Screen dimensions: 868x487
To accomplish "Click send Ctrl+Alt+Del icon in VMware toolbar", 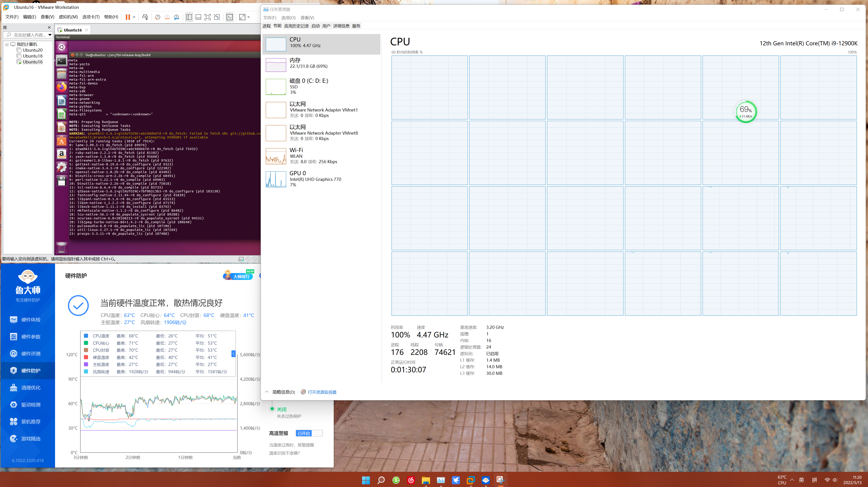I will 145,17.
